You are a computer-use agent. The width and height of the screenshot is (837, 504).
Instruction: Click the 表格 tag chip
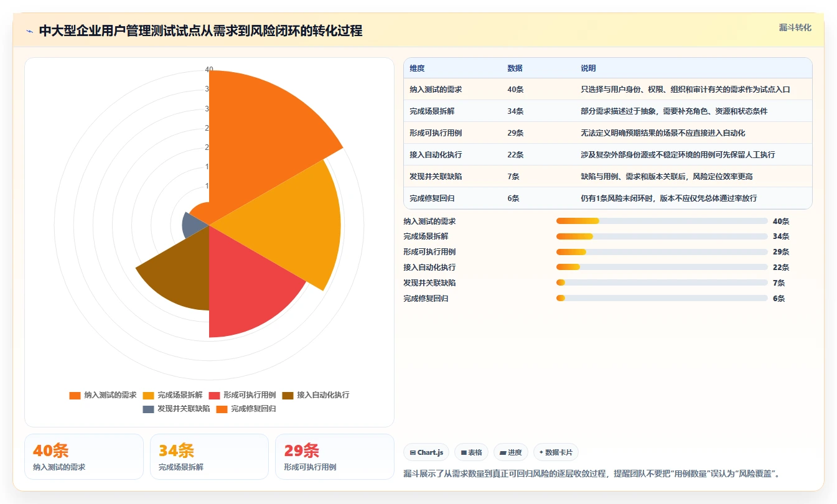tap(471, 452)
